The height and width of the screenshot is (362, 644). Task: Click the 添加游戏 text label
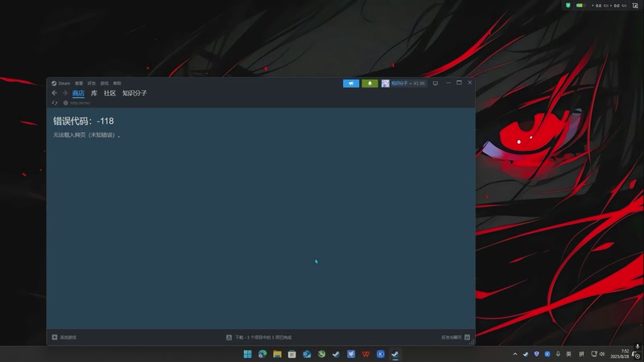coord(68,337)
